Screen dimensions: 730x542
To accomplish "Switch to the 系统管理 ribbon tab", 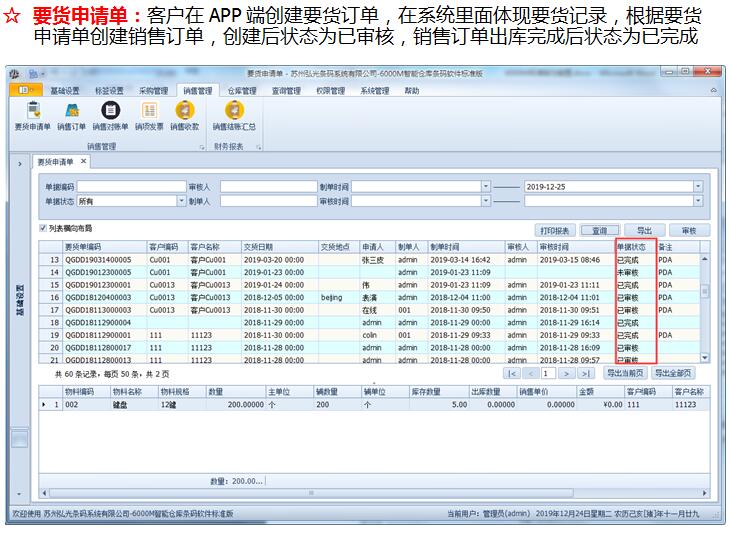I will point(375,91).
